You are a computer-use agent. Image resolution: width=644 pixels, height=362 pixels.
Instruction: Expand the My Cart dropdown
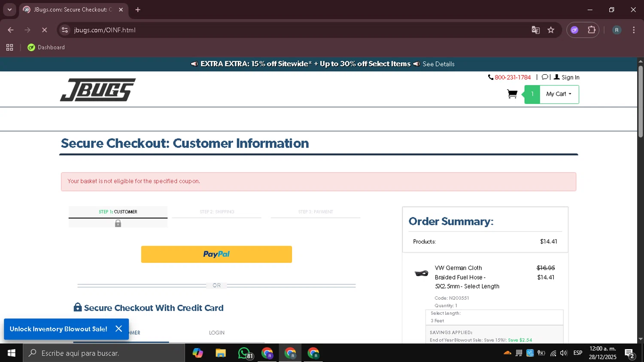coord(559,94)
